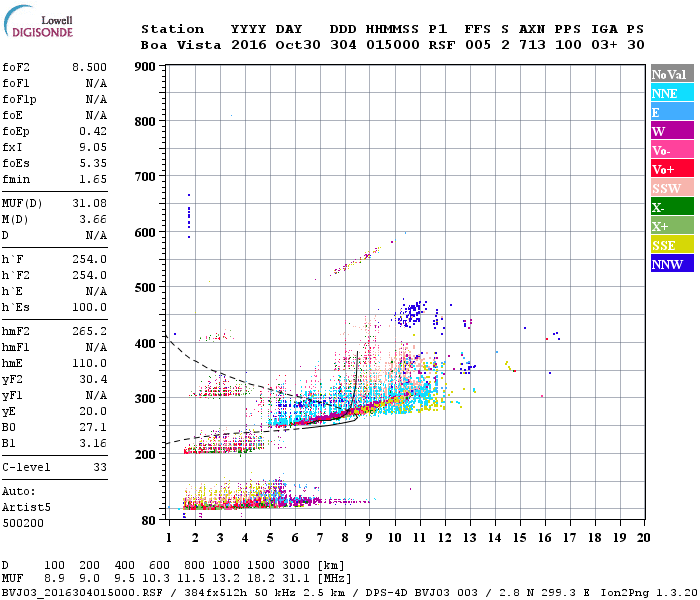The height and width of the screenshot is (600, 700).
Task: Select the Vo+ red legend swatch
Action: point(672,169)
